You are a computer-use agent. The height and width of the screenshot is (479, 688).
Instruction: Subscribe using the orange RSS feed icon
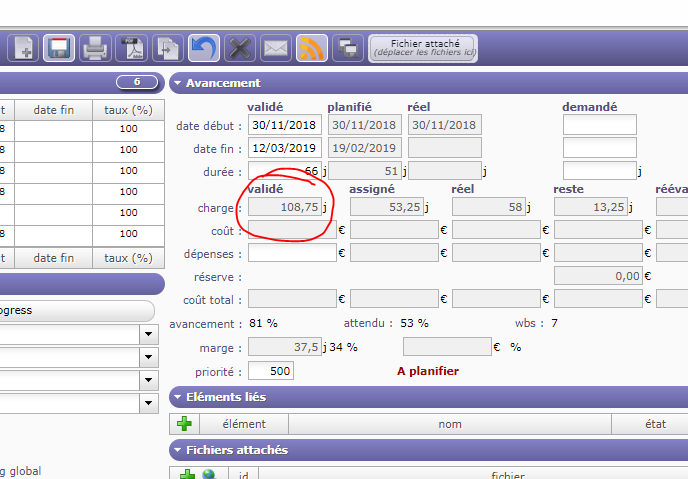312,47
